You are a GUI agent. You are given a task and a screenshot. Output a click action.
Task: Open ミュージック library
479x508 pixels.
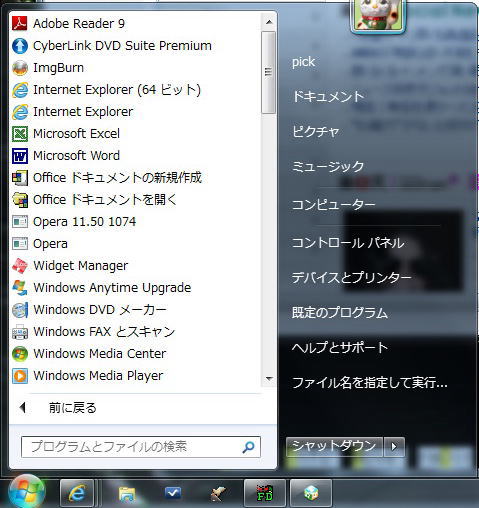328,166
